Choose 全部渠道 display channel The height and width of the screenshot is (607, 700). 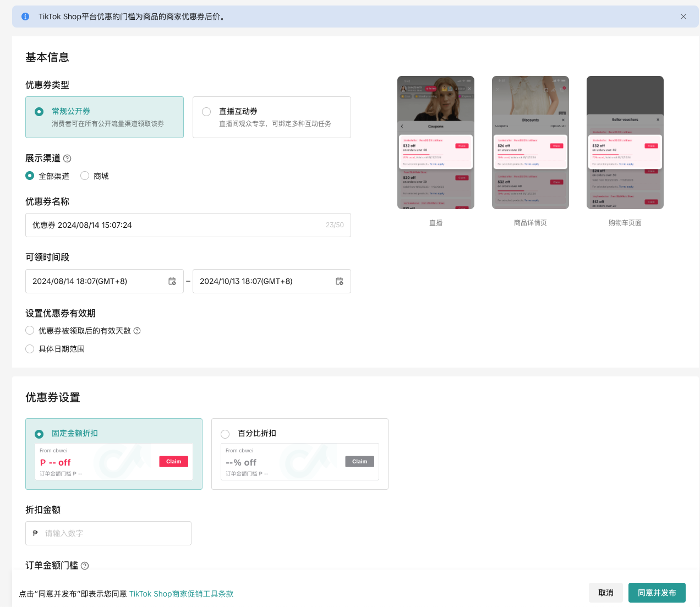tap(30, 176)
